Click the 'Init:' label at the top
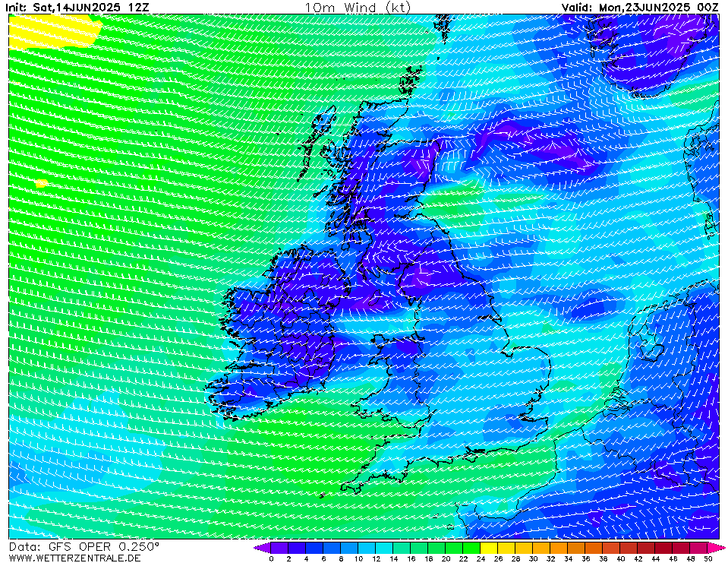The width and height of the screenshot is (728, 563). click(16, 8)
